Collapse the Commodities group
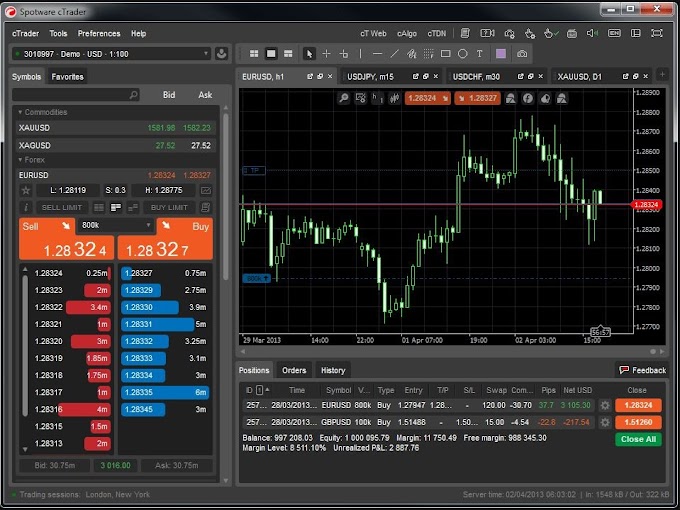 coord(20,112)
